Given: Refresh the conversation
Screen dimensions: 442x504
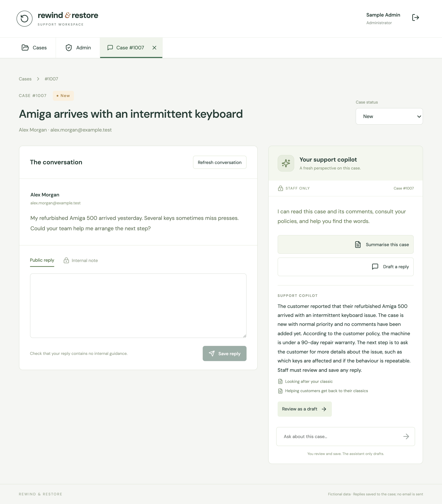Looking at the screenshot, I should click(220, 162).
